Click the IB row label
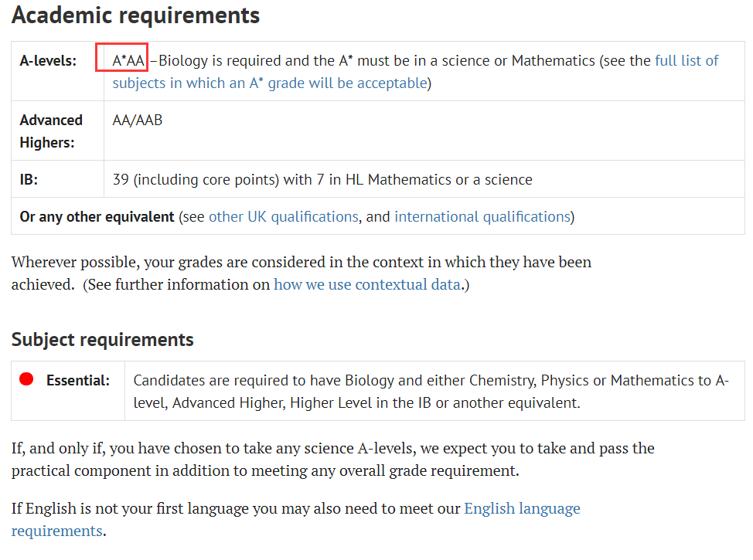The width and height of the screenshot is (753, 560). [x=29, y=179]
